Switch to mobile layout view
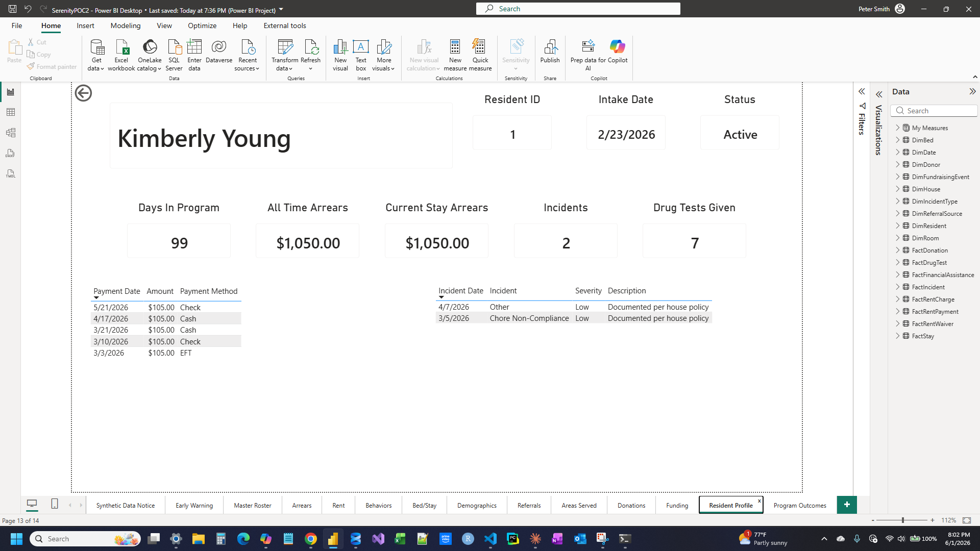The image size is (980, 551). pos(55,504)
